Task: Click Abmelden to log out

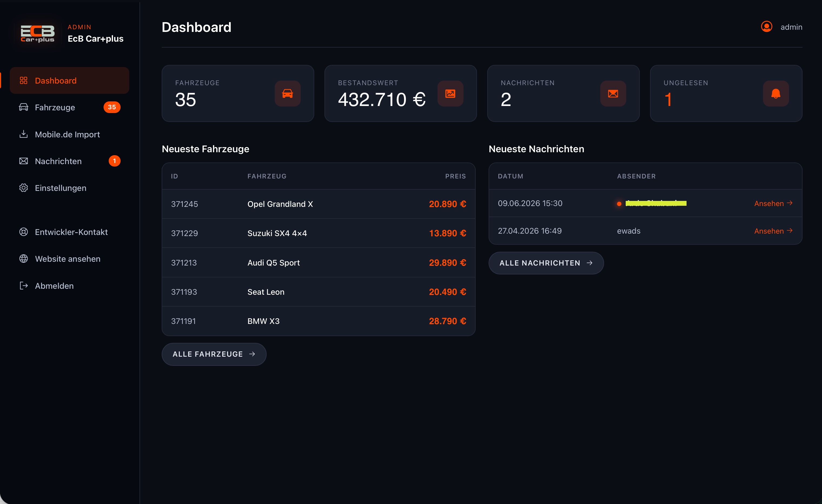Action: [69, 286]
